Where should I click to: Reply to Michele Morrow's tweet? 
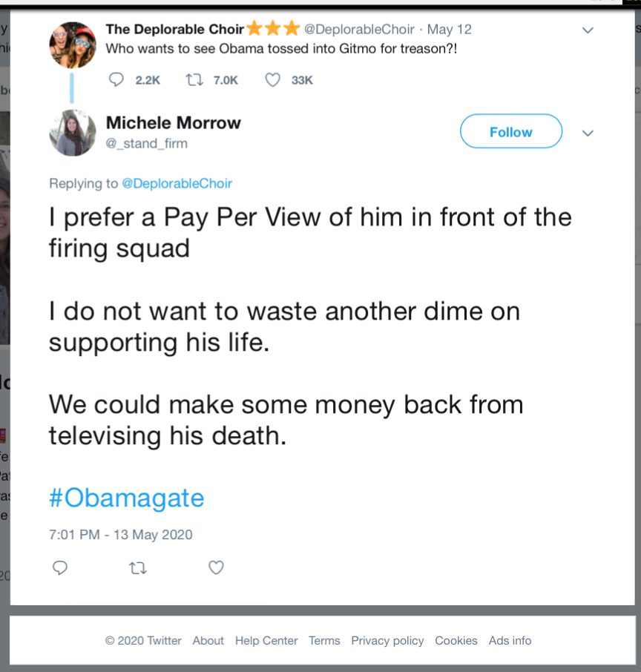[x=60, y=567]
